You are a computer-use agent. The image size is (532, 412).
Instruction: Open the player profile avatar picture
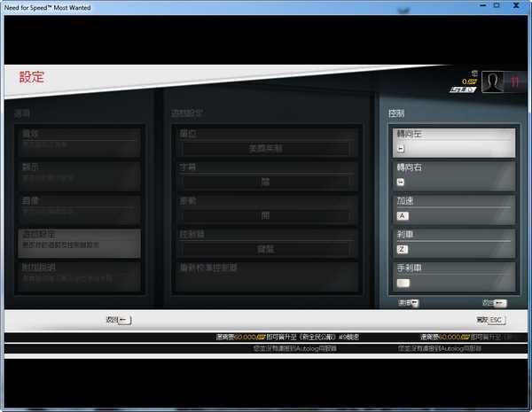click(x=493, y=82)
